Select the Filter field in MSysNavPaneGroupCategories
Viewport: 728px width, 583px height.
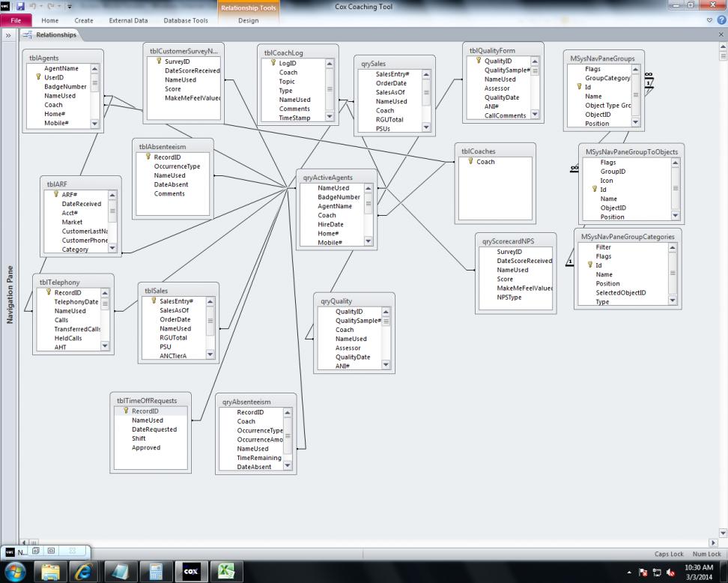tap(603, 247)
